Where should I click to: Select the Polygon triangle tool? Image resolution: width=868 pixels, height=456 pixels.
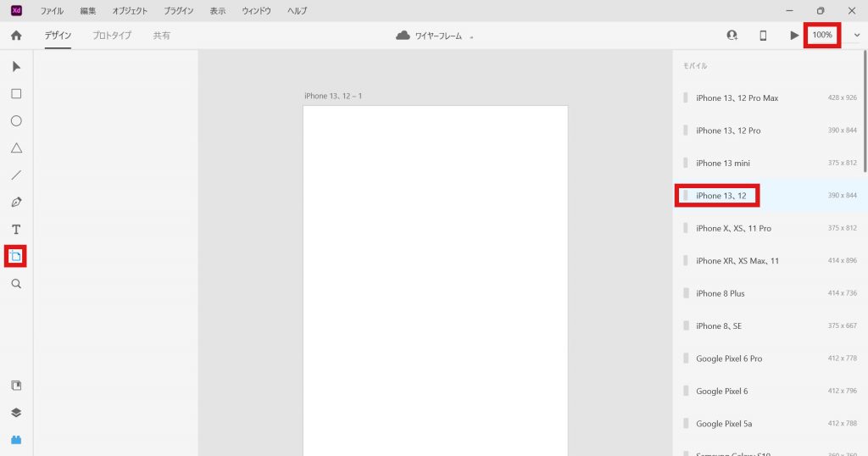pos(16,147)
